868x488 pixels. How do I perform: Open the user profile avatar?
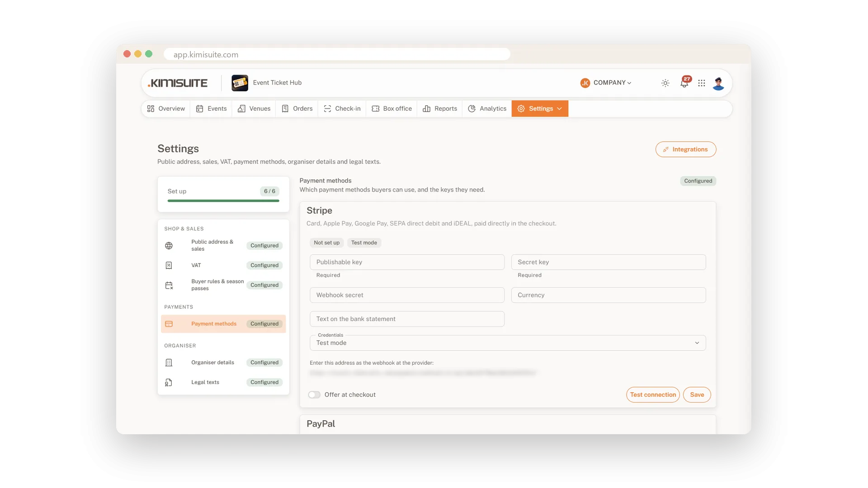tap(718, 83)
